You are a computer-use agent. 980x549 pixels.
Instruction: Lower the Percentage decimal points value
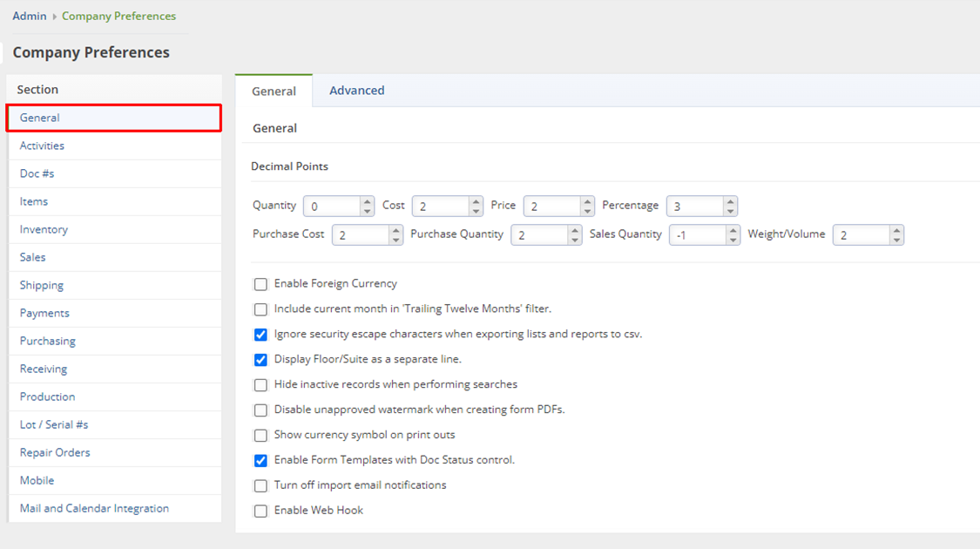pyautogui.click(x=730, y=211)
